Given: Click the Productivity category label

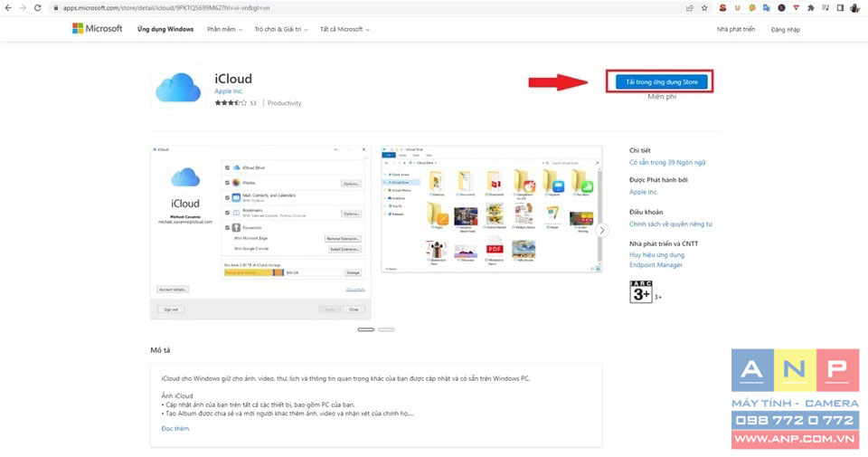Looking at the screenshot, I should pyautogui.click(x=285, y=103).
